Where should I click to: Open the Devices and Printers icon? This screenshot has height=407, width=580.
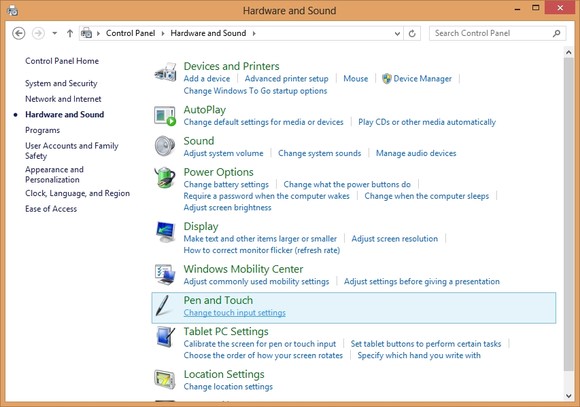165,72
